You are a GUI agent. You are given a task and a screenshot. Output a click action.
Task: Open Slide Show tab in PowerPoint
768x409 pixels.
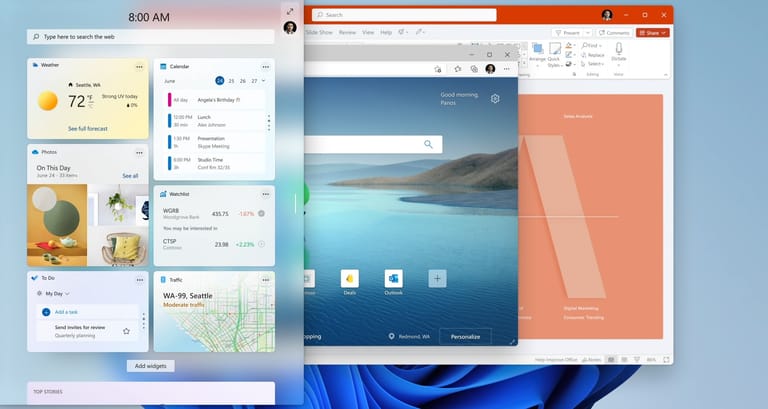(319, 32)
